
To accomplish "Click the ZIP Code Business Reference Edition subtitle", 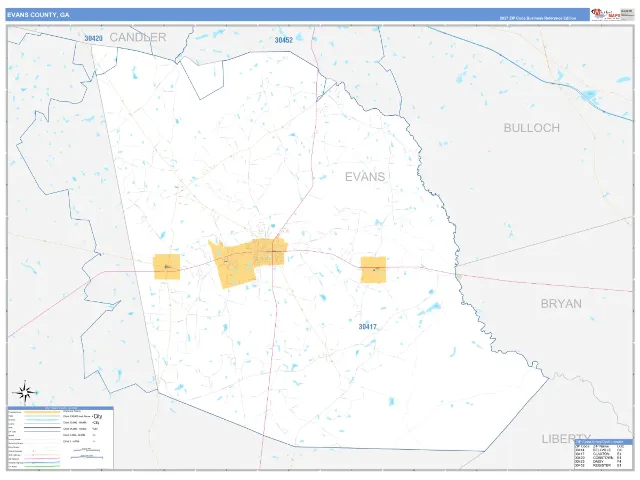I will coord(538,18).
